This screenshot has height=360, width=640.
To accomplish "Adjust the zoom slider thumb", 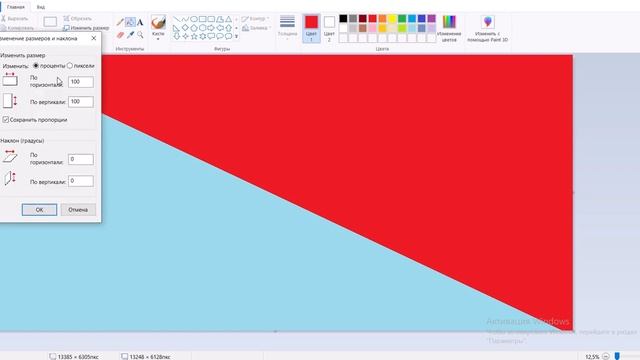I will 617,356.
